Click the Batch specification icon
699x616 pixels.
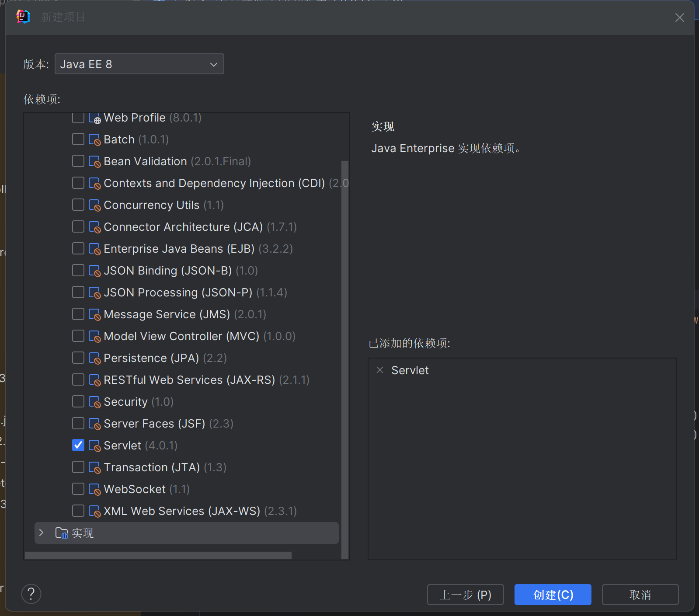click(x=94, y=139)
